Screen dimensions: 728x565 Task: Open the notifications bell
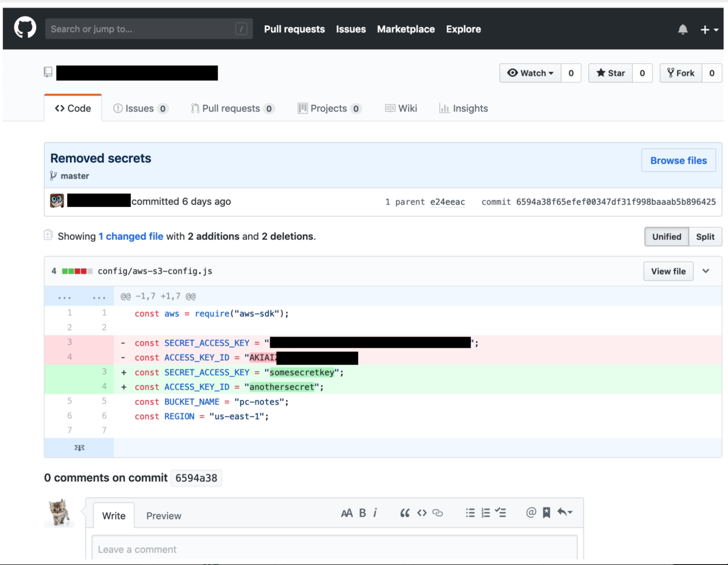(x=682, y=29)
